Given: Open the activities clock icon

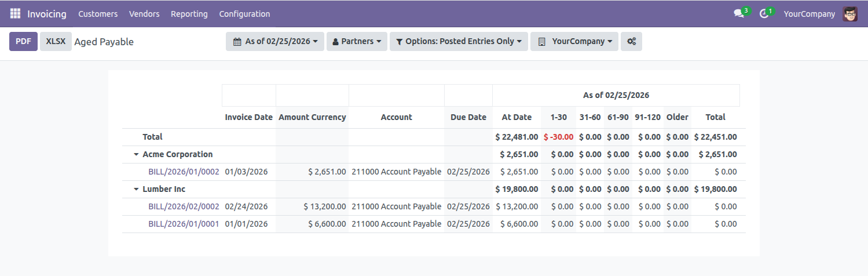Looking at the screenshot, I should [x=764, y=14].
